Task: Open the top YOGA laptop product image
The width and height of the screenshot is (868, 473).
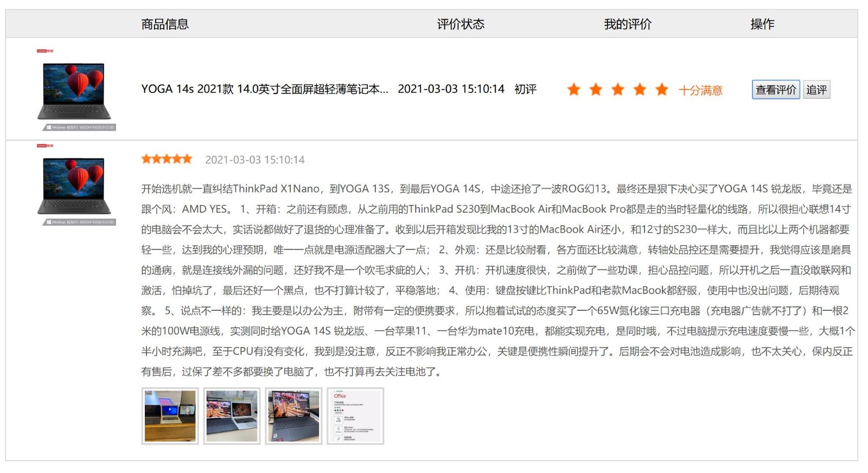Action: click(x=75, y=91)
